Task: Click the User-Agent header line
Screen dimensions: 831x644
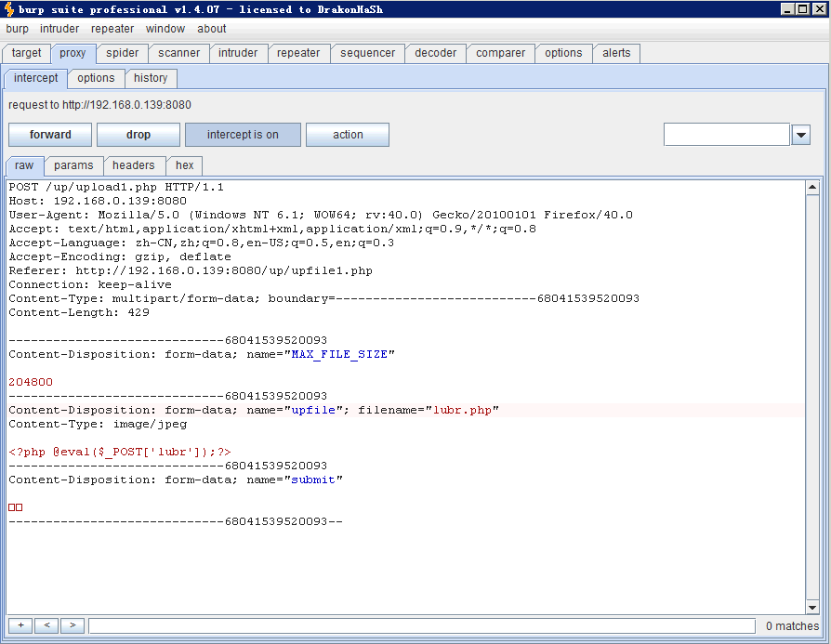Action: 321,216
